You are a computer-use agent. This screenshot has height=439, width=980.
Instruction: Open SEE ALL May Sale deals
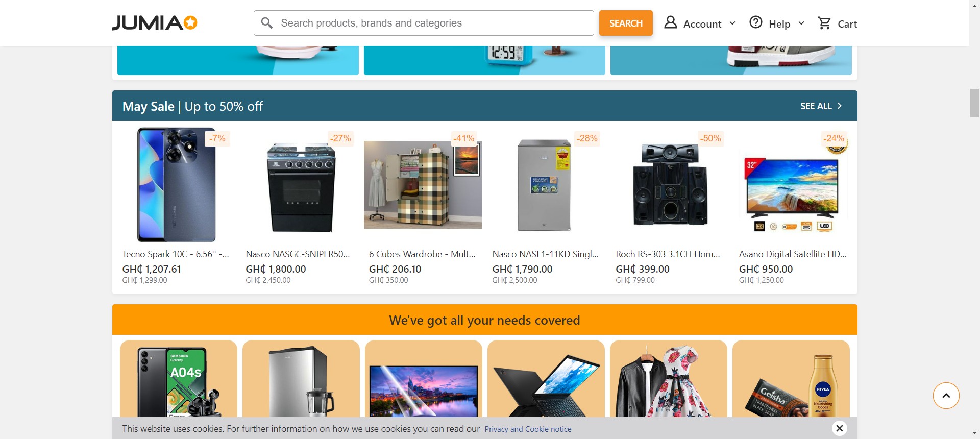821,106
